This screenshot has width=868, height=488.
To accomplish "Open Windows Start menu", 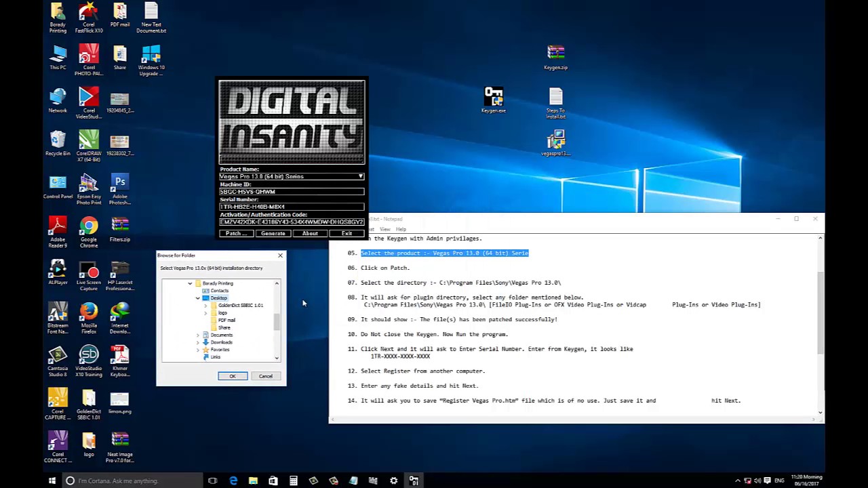I will 52,481.
